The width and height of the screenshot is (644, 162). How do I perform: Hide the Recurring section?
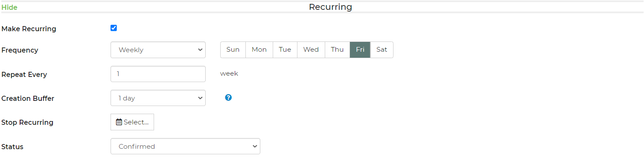[9, 7]
